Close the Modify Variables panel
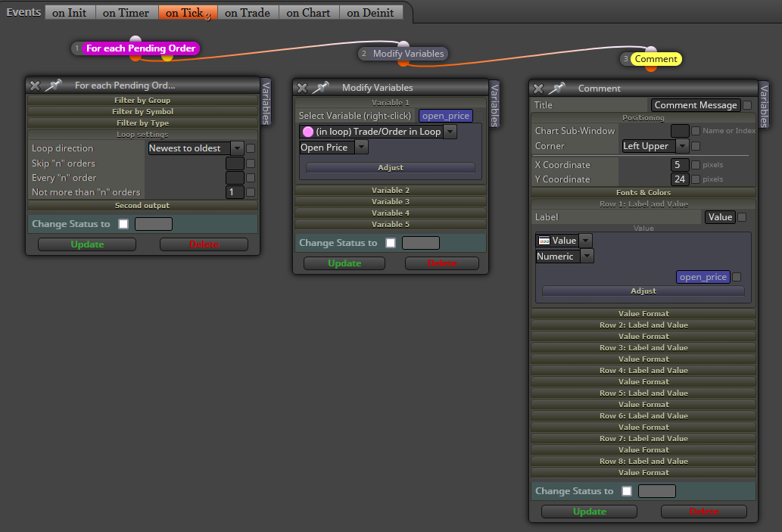 click(x=302, y=89)
